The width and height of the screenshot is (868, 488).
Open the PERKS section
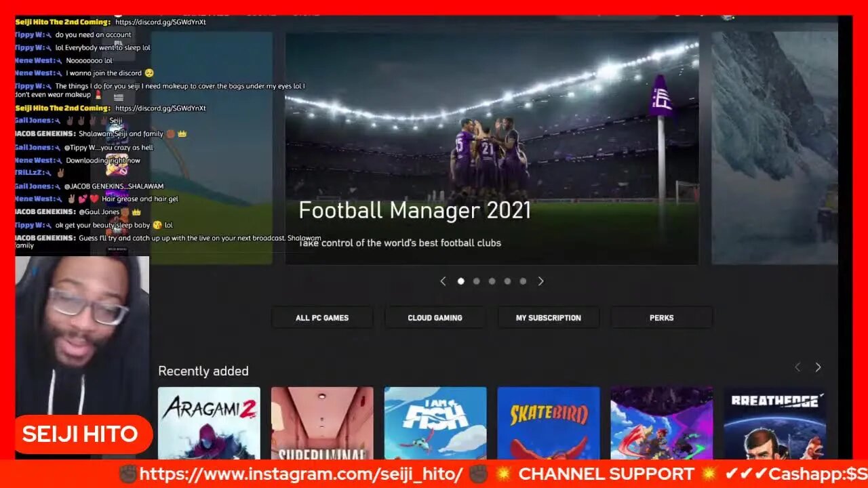661,317
